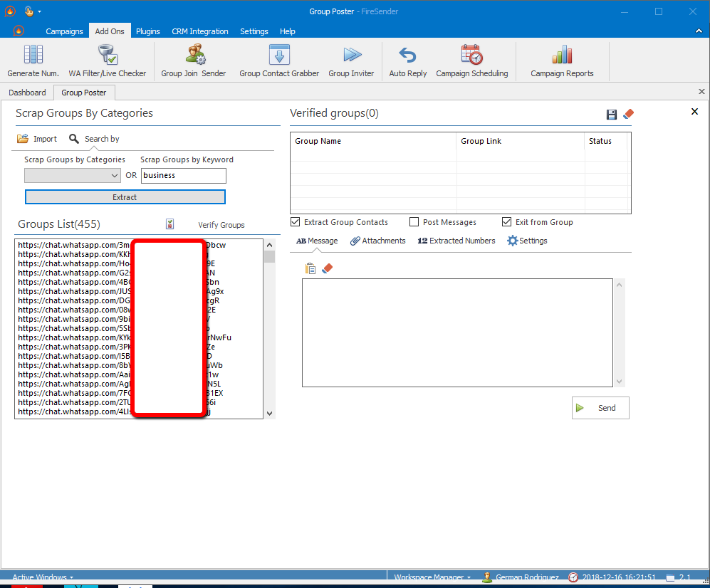
Task: Clear the groups list with delete icon
Action: 169,224
